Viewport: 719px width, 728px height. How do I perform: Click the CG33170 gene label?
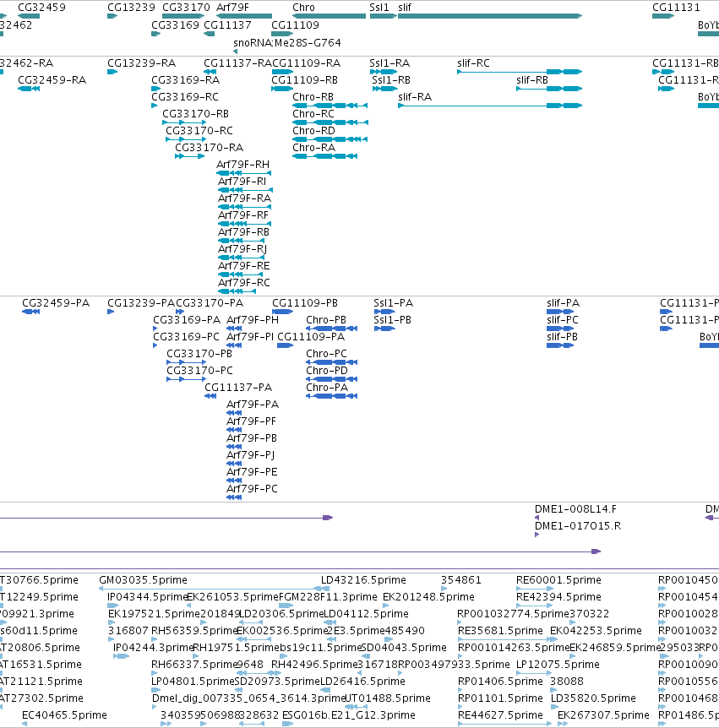pos(186,8)
